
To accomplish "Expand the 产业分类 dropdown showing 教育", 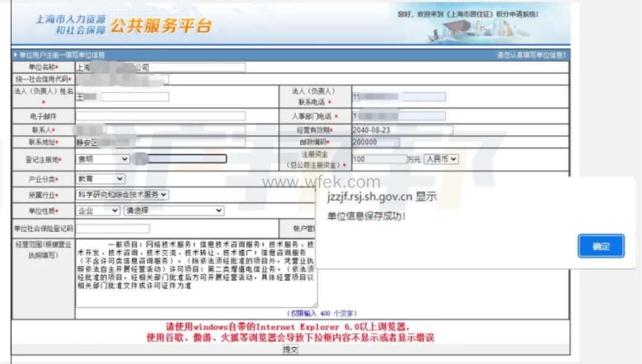I will click(100, 179).
